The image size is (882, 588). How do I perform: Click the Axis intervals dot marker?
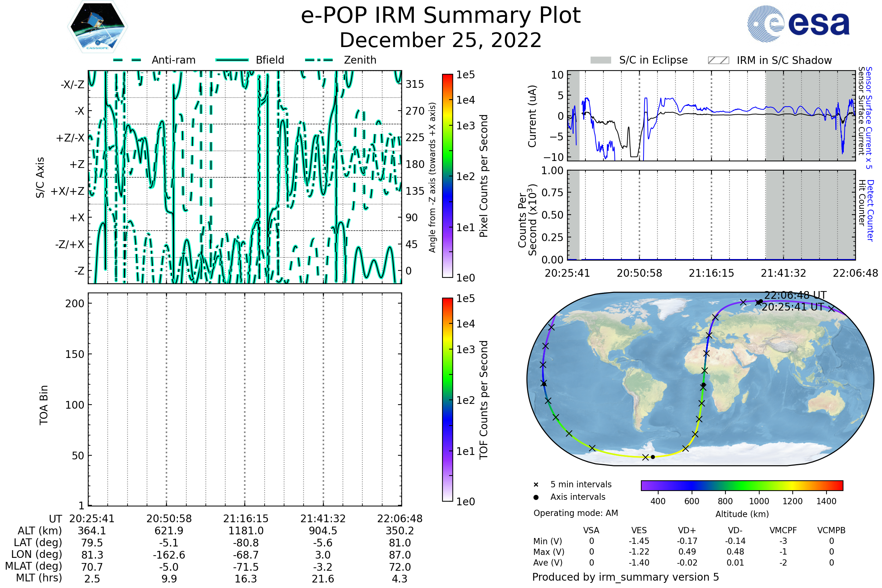tap(536, 497)
